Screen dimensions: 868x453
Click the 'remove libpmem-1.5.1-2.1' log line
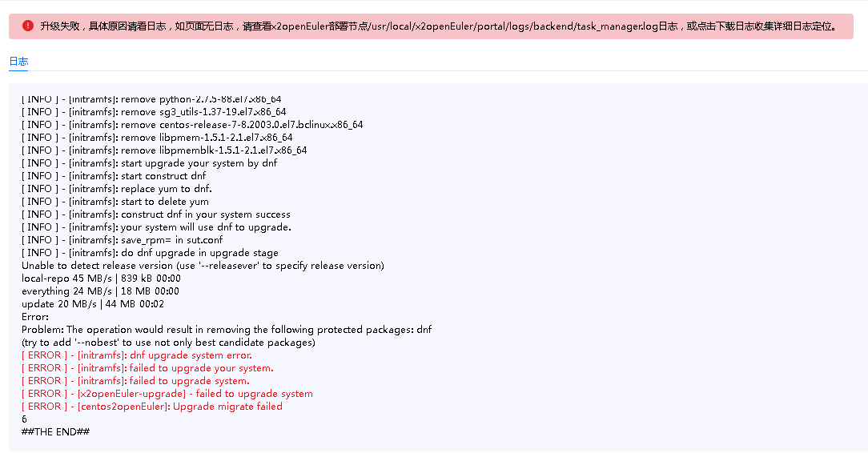[x=157, y=138]
